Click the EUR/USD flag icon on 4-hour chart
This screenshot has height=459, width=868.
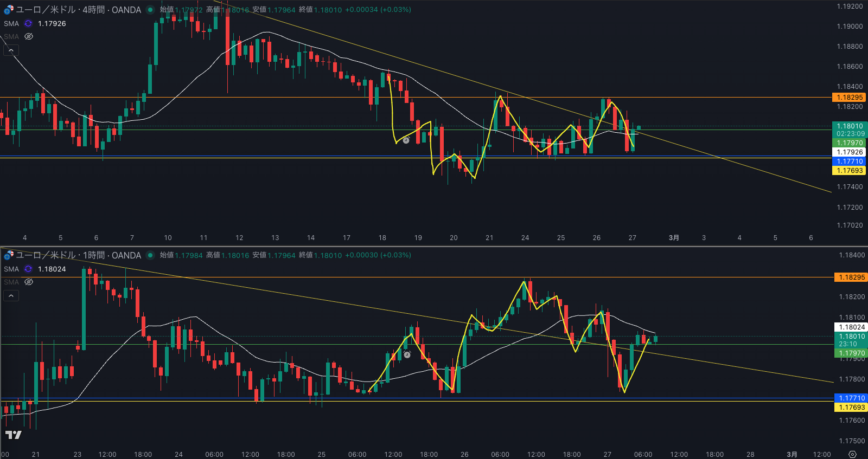tap(9, 10)
